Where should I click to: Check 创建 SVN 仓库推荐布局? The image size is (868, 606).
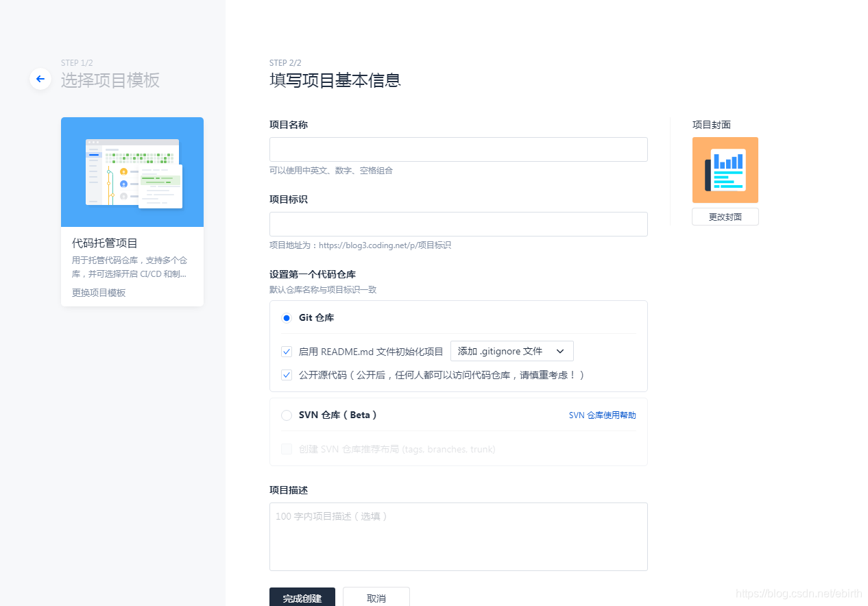(286, 449)
